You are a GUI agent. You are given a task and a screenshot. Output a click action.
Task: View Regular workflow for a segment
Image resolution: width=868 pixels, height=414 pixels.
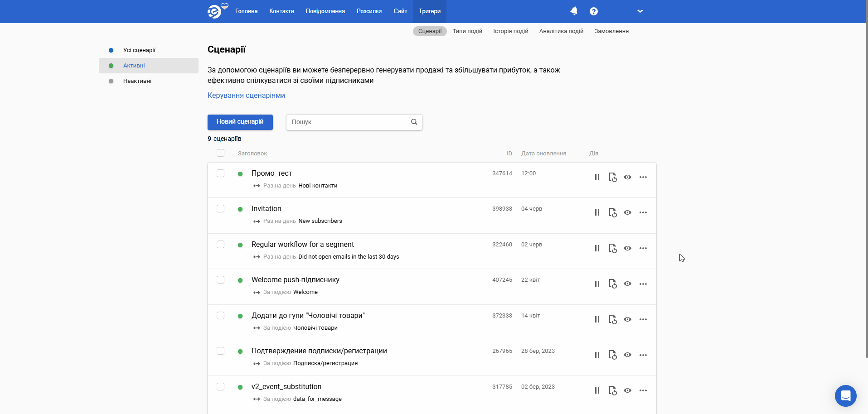tap(627, 248)
